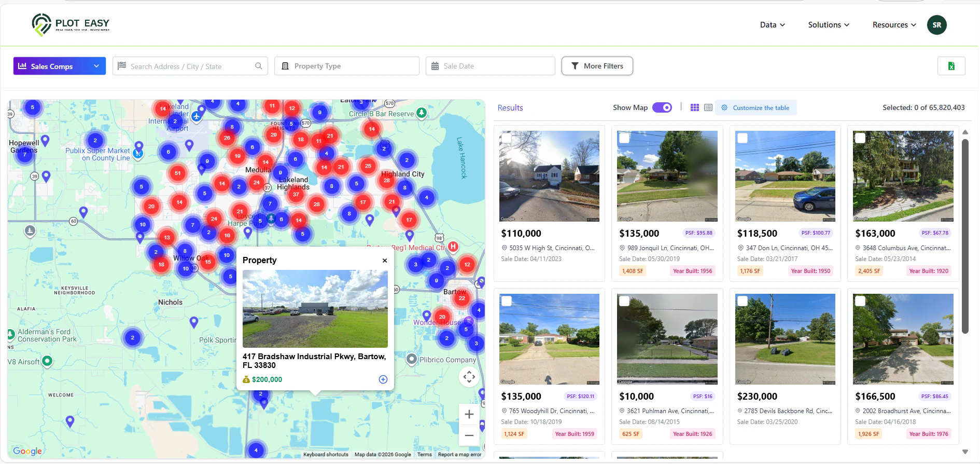Click the Plot Easy logo
The height and width of the screenshot is (464, 980).
(x=71, y=25)
